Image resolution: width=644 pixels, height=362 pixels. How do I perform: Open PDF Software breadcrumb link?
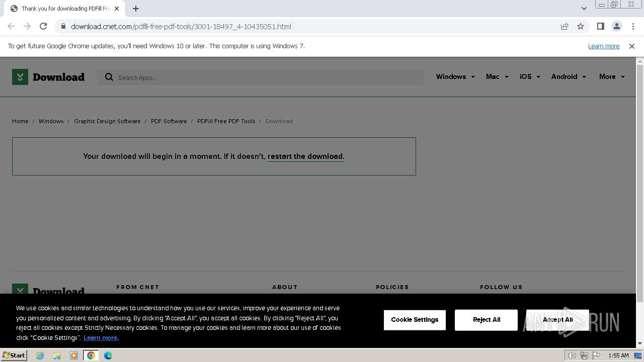169,121
